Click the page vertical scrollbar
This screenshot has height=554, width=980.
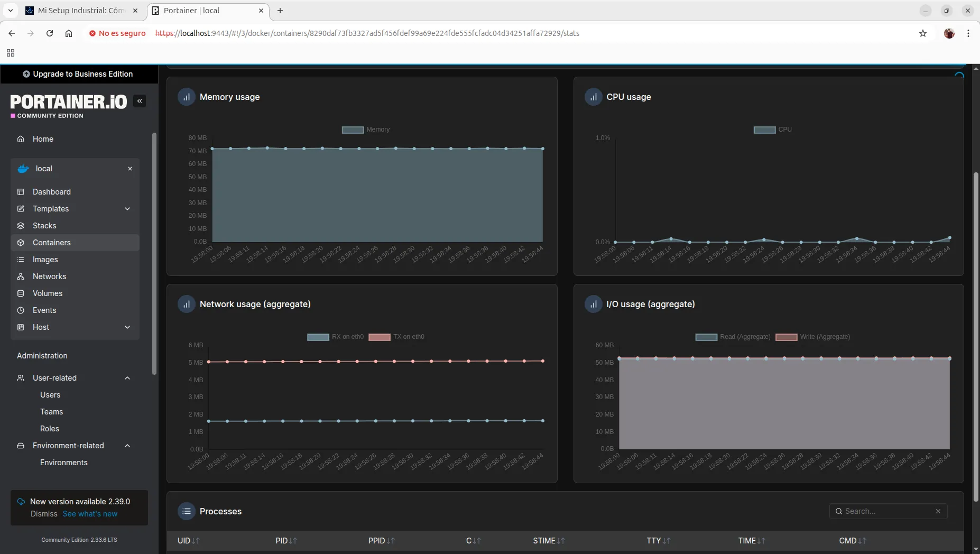(x=976, y=337)
